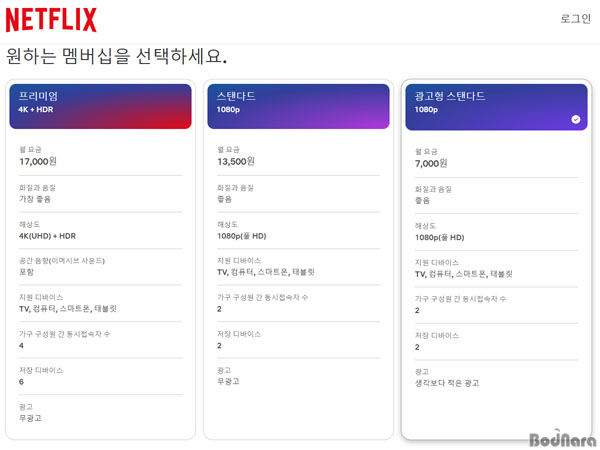Click the 4K(UHD) + HDR resolution value
The height and width of the screenshot is (450, 600).
click(47, 236)
